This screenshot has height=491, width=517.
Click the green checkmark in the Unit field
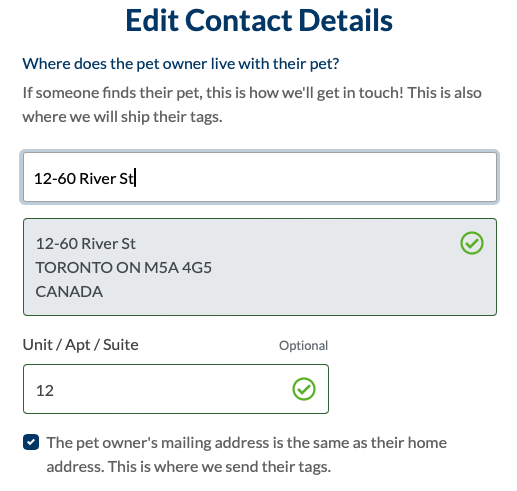(304, 389)
